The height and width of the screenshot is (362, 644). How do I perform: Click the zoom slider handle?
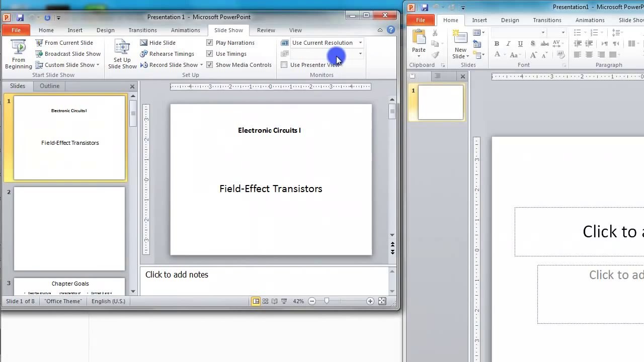tap(327, 301)
